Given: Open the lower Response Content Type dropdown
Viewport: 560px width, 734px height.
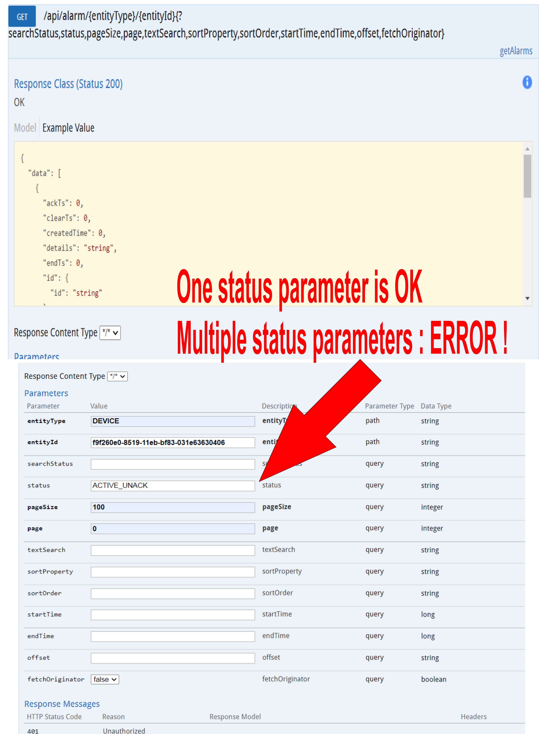Looking at the screenshot, I should coord(117,376).
